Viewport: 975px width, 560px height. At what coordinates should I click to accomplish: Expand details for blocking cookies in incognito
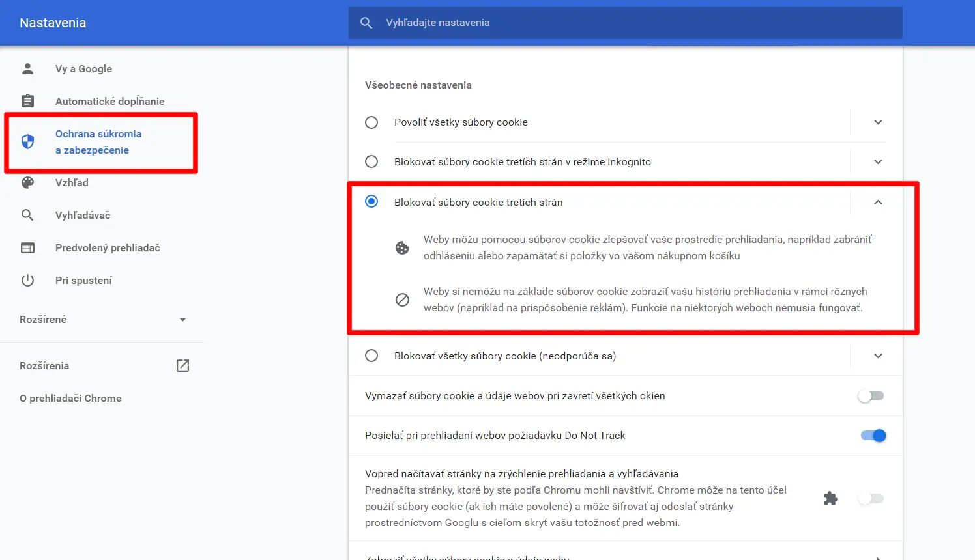[878, 162]
